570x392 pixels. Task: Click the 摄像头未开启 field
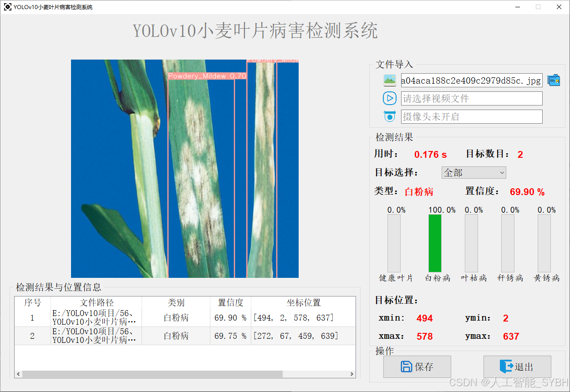coord(472,116)
